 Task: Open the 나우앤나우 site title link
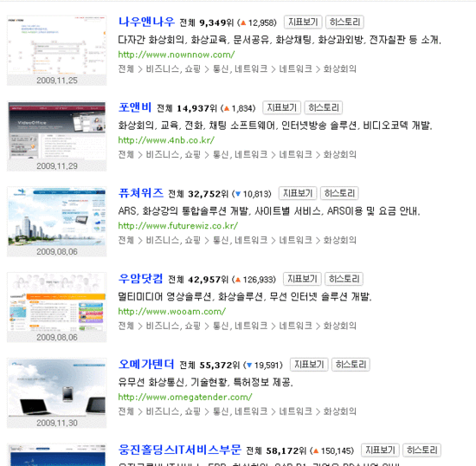[146, 22]
